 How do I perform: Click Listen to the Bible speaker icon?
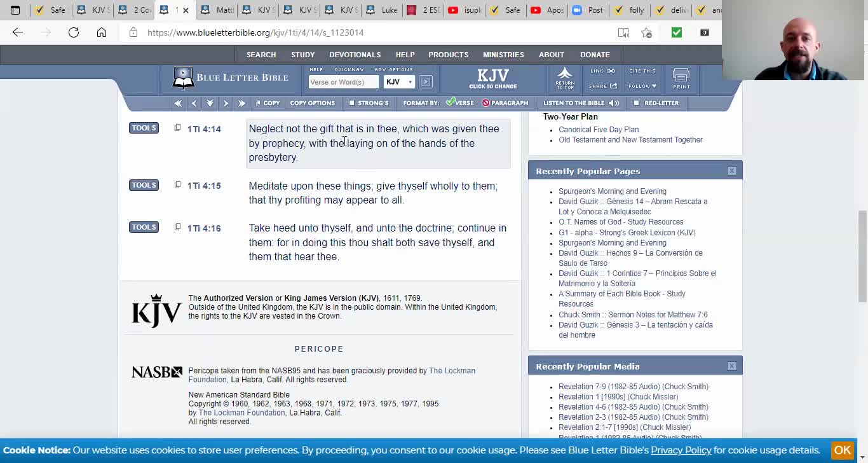614,103
